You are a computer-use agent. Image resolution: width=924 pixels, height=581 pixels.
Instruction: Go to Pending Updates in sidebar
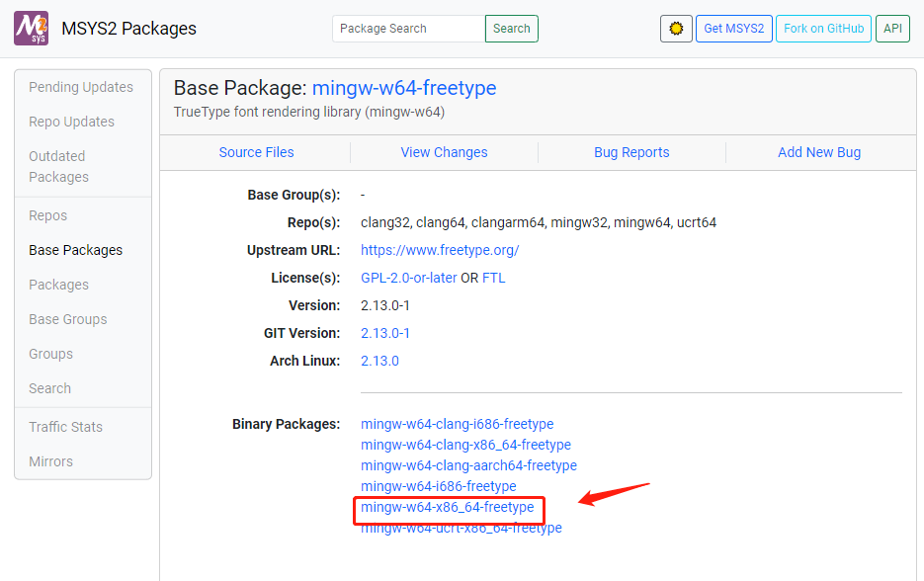[x=81, y=87]
